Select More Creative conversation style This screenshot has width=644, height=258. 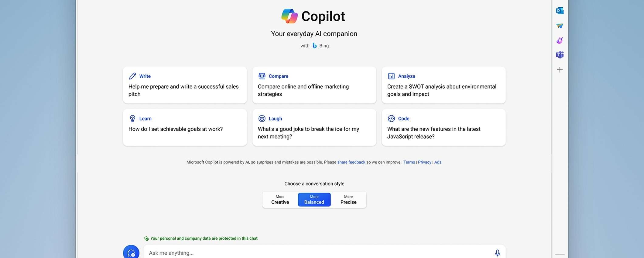280,200
